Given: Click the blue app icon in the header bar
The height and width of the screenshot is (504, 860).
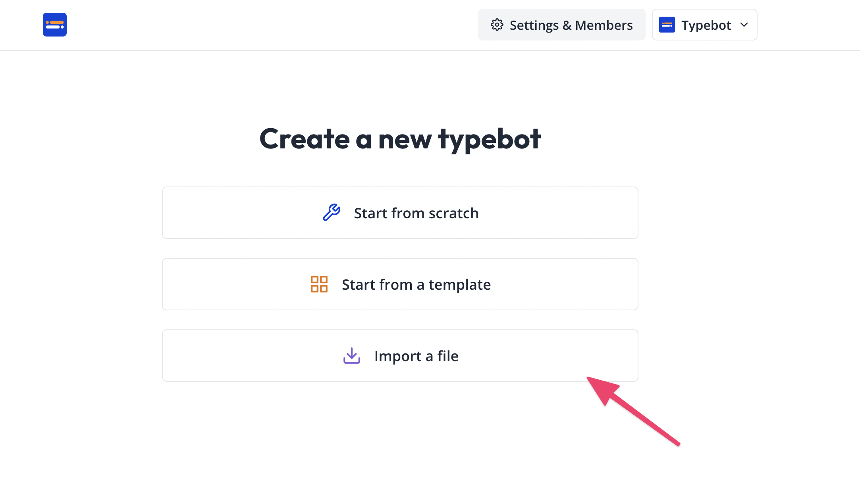Looking at the screenshot, I should (x=54, y=25).
